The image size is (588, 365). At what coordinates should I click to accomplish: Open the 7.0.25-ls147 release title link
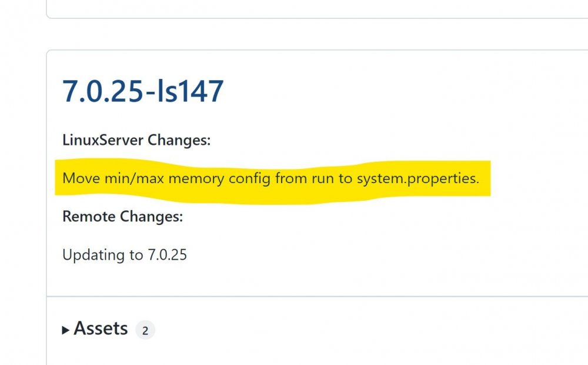(143, 91)
